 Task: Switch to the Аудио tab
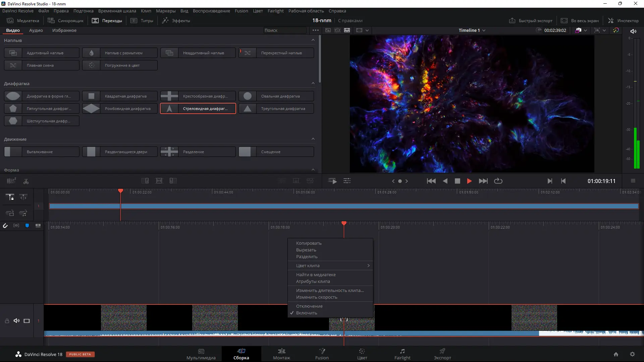click(x=36, y=30)
